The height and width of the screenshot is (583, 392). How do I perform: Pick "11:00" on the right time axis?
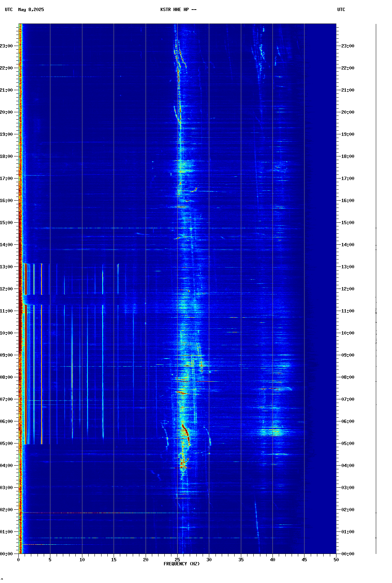pos(348,311)
